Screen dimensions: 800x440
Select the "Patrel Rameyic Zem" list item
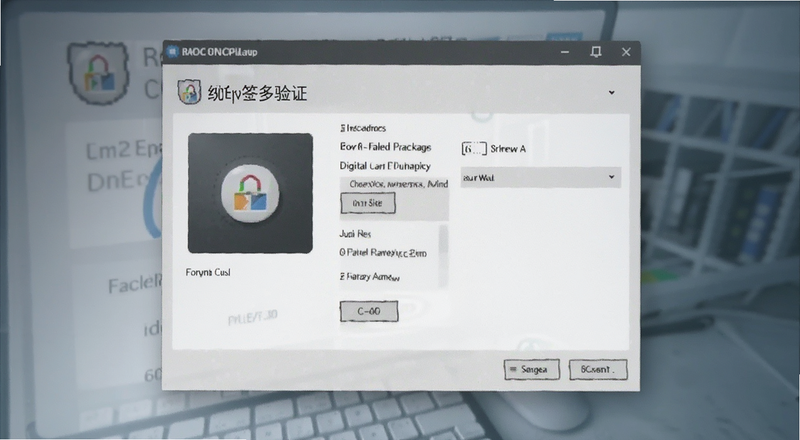point(383,253)
